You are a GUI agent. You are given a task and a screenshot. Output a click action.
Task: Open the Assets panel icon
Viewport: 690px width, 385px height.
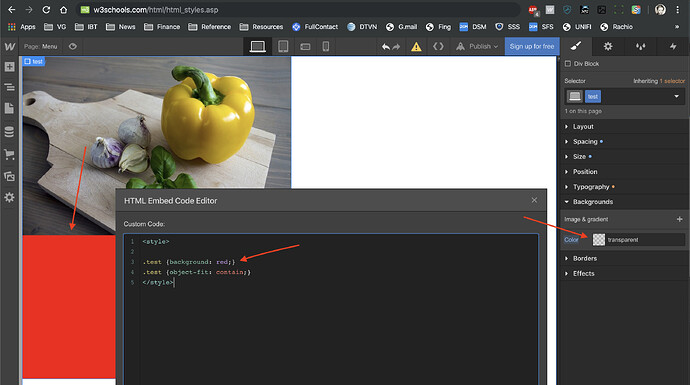click(9, 176)
